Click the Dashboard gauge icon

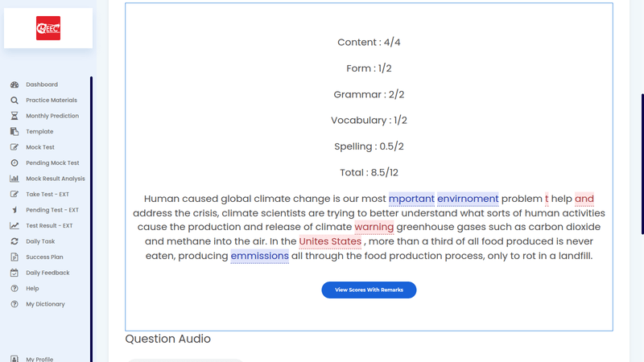14,84
